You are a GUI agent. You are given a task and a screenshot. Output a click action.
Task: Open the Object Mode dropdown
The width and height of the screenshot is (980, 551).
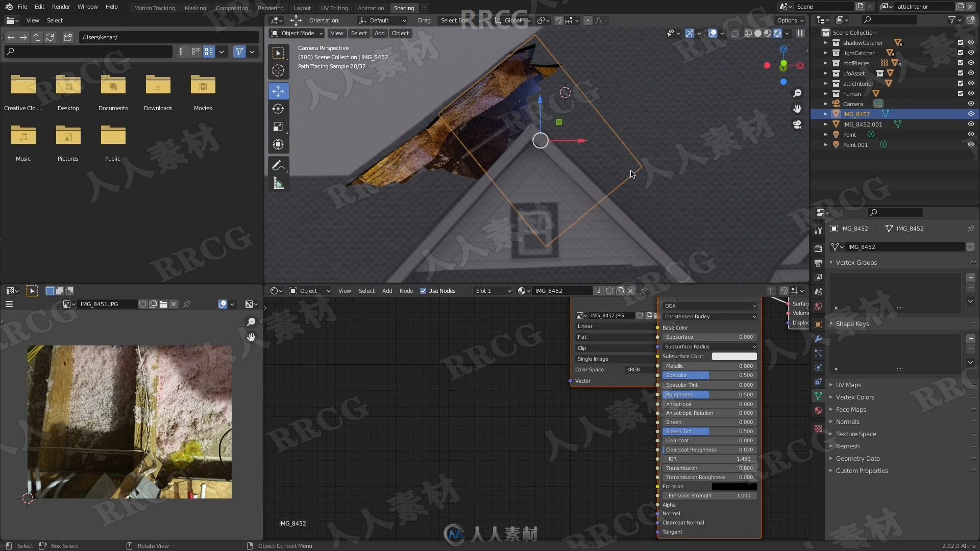297,33
